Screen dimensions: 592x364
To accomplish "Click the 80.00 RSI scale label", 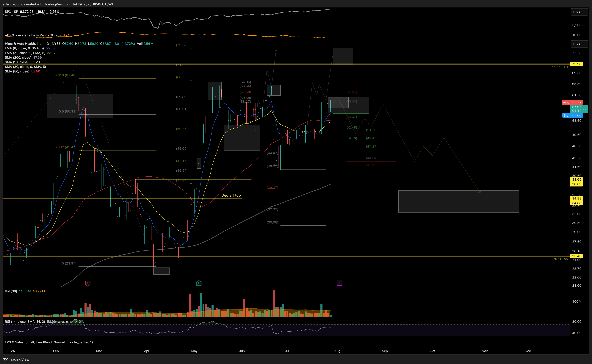I will click(x=577, y=322).
